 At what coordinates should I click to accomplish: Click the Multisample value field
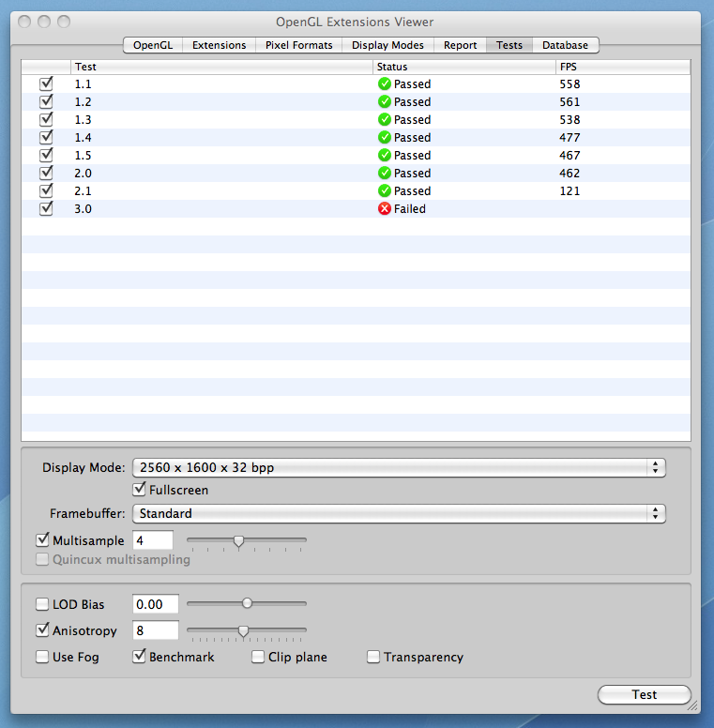pos(153,540)
